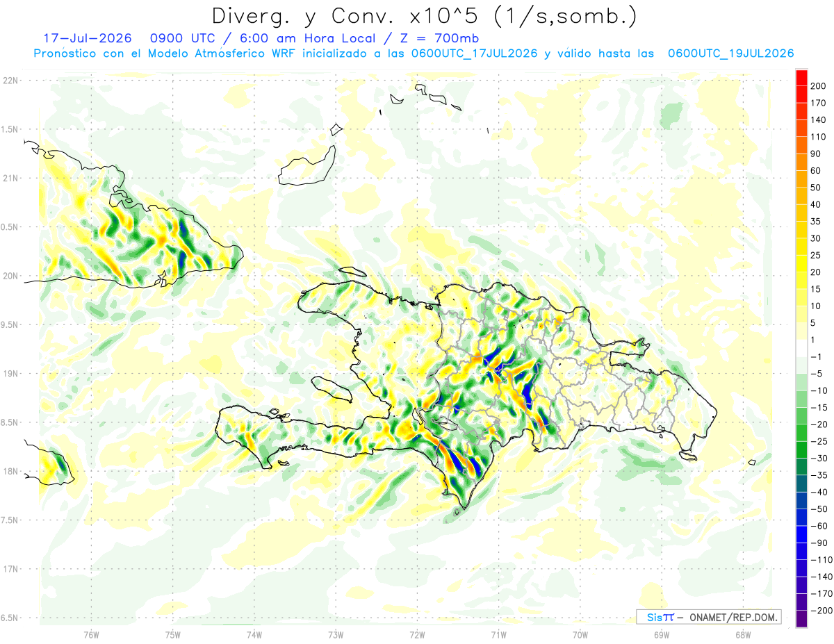This screenshot has height=644, width=834.
Task: Select the '22N' latitude label
Action: click(x=10, y=81)
